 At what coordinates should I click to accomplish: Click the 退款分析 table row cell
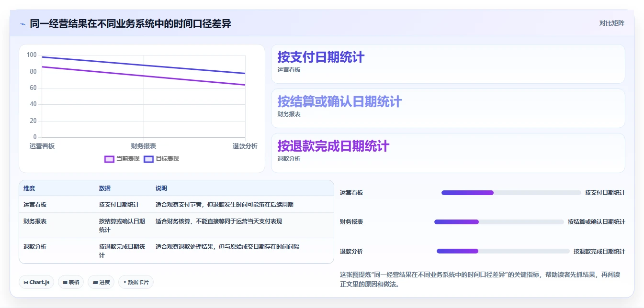tap(57, 251)
